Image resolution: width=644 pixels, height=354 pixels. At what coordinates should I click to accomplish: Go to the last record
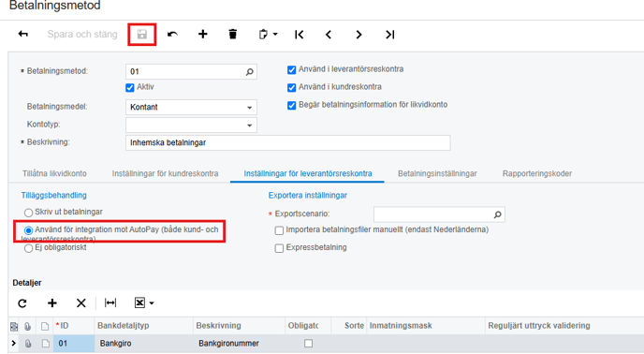pyautogui.click(x=389, y=35)
